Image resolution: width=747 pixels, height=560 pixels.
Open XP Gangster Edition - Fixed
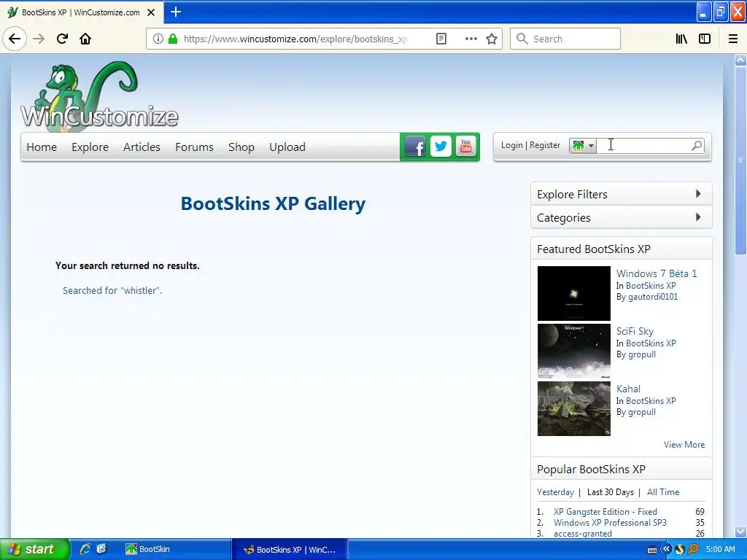(605, 512)
